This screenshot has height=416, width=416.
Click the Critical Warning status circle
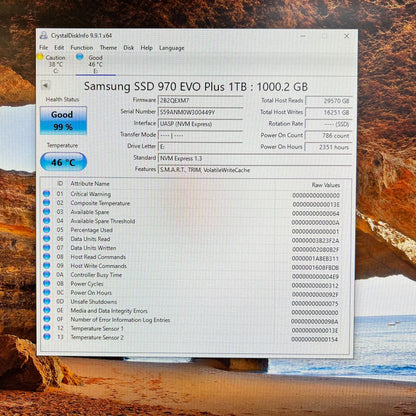(x=46, y=194)
